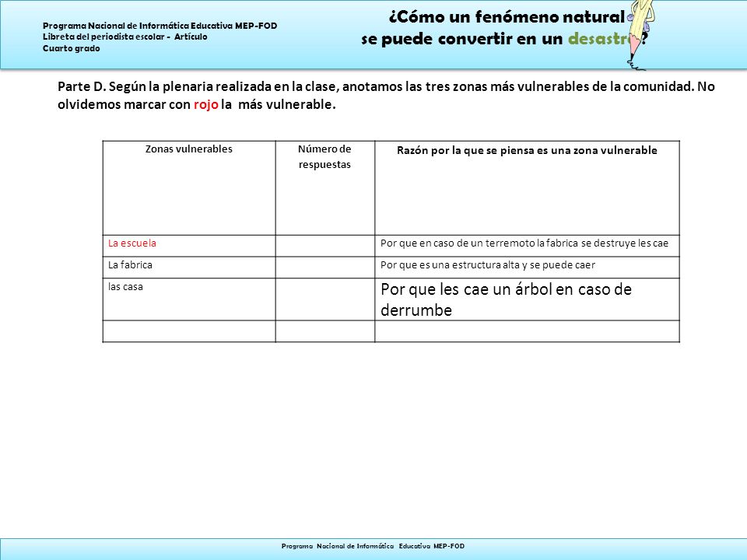Click reason text about terremoto and fabrica
747x560 pixels.
click(x=527, y=246)
